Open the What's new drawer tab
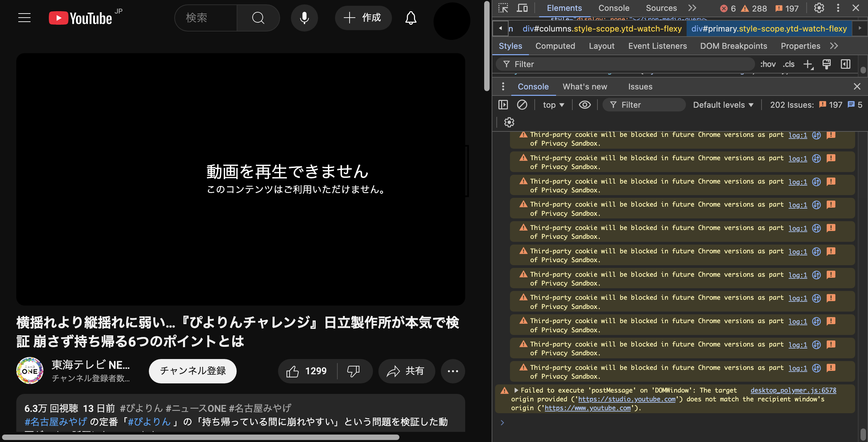 coord(585,87)
